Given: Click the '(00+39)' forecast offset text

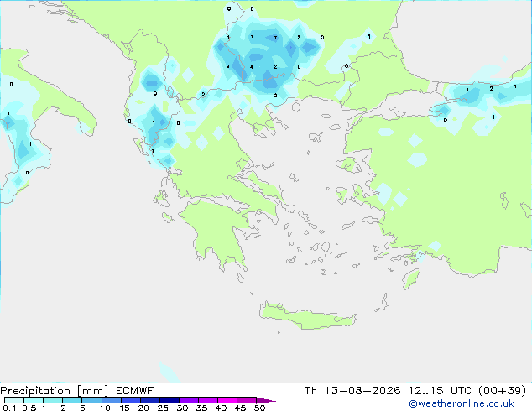Looking at the screenshot, I should (502, 390).
